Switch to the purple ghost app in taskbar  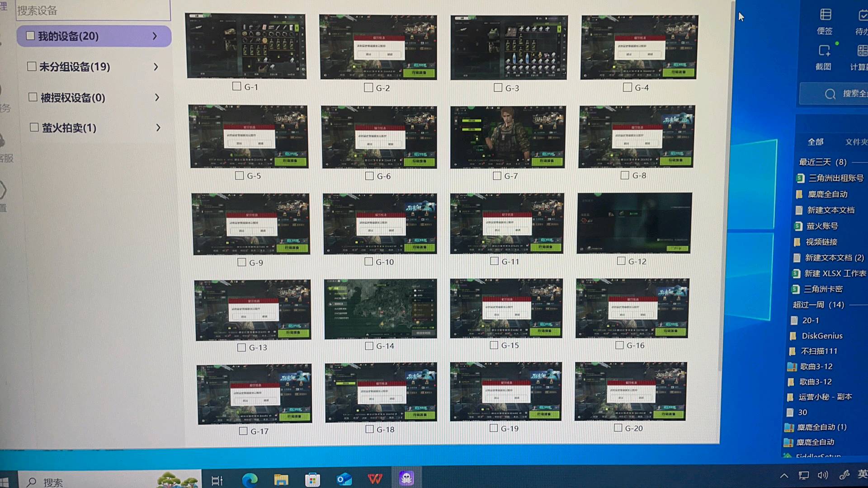406,478
